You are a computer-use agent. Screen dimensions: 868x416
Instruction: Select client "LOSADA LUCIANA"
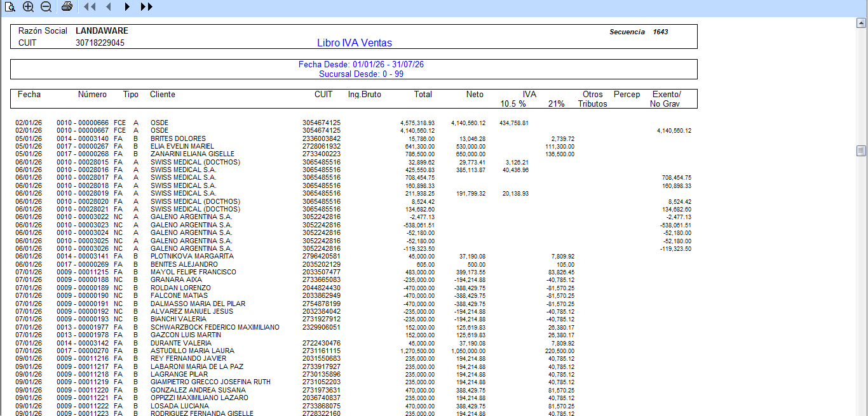(x=180, y=406)
